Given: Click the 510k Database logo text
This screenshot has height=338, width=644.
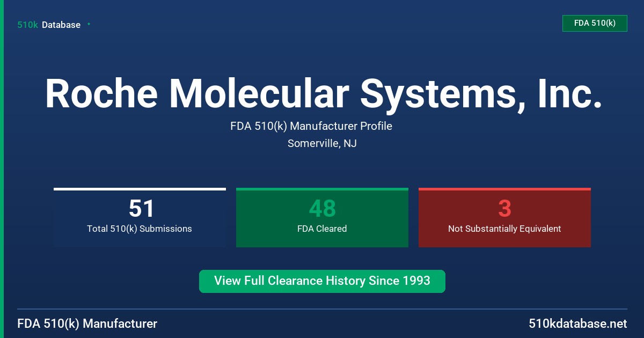Looking at the screenshot, I should [49, 25].
